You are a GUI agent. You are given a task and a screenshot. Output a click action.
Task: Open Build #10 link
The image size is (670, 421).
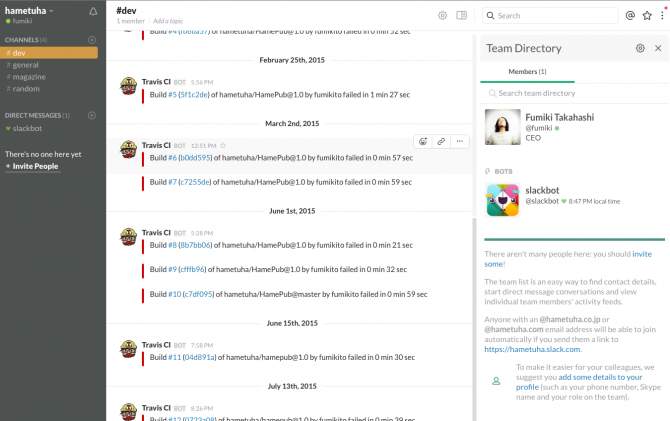coord(174,294)
